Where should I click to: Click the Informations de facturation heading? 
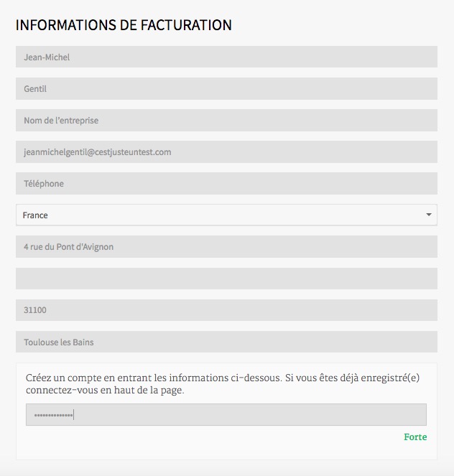tap(124, 25)
